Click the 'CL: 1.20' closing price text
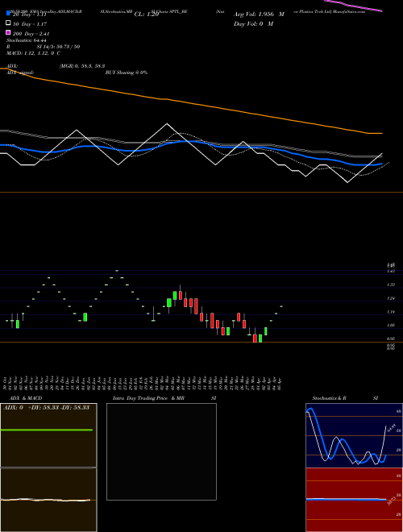The width and height of the screenshot is (403, 532). pyautogui.click(x=147, y=15)
